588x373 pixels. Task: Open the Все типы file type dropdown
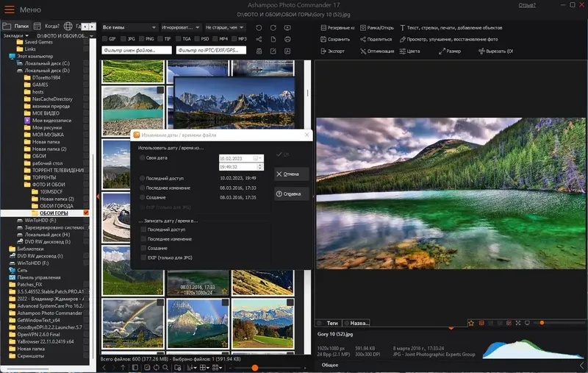(x=129, y=27)
